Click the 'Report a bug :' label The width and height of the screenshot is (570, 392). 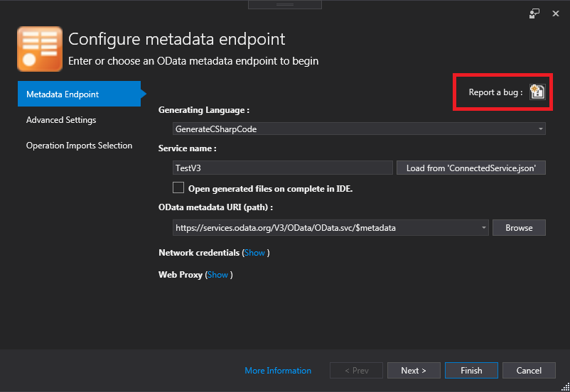click(495, 92)
